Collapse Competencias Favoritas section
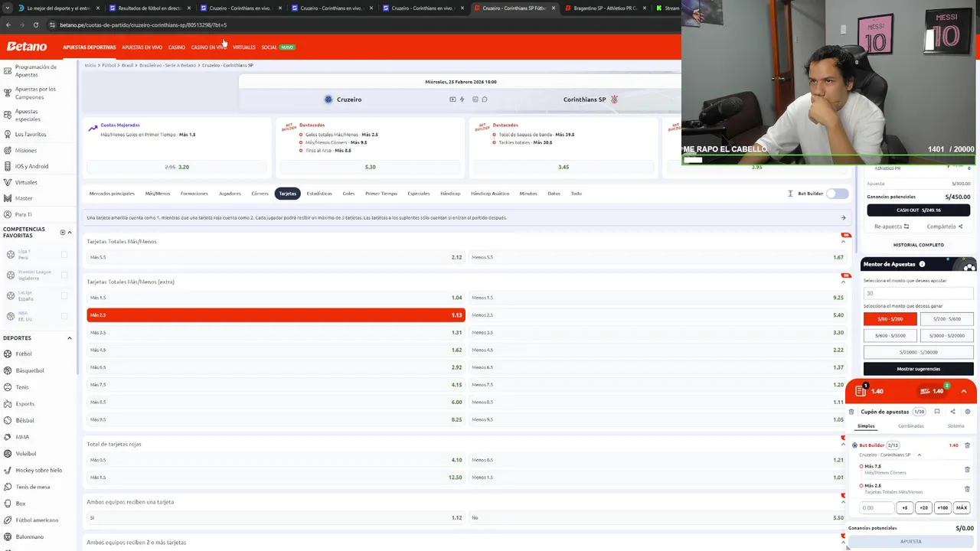The image size is (980, 551). point(70,233)
